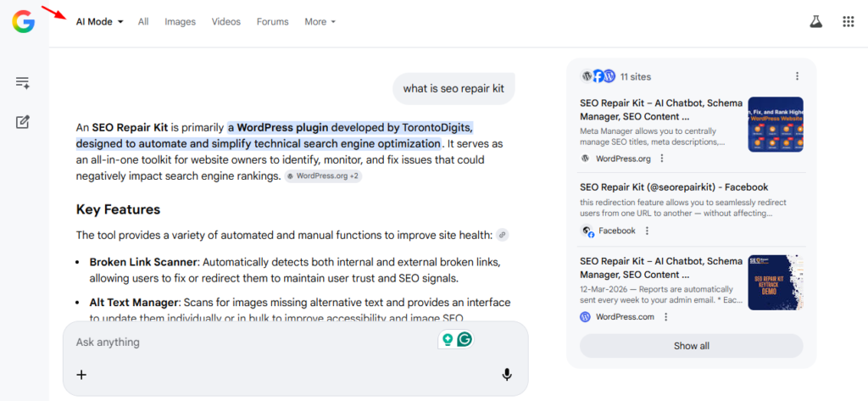This screenshot has width=868, height=401.
Task: Switch to the Forums tab
Action: pos(272,21)
